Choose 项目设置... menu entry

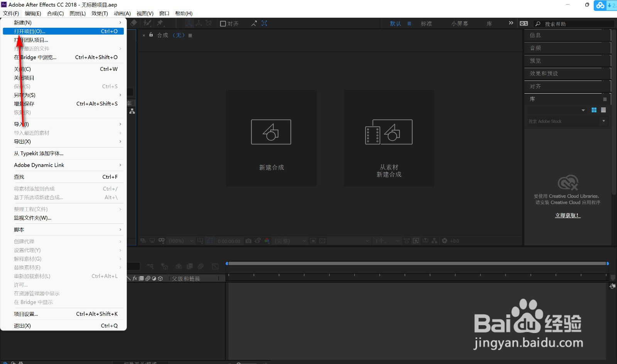click(64, 314)
